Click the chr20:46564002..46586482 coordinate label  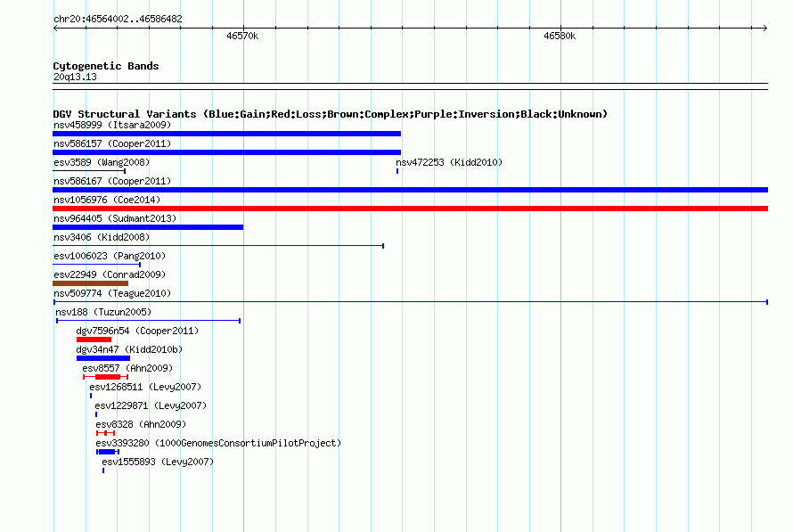118,19
